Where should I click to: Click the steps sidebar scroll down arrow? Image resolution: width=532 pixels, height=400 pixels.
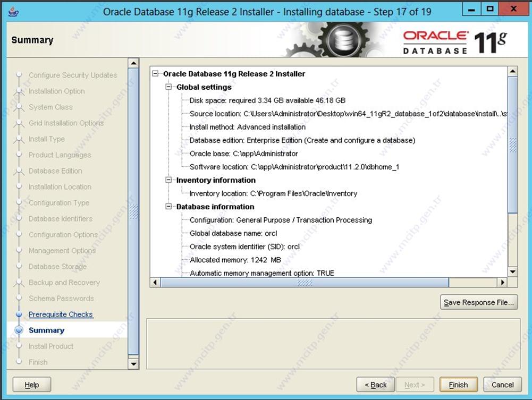(x=134, y=364)
